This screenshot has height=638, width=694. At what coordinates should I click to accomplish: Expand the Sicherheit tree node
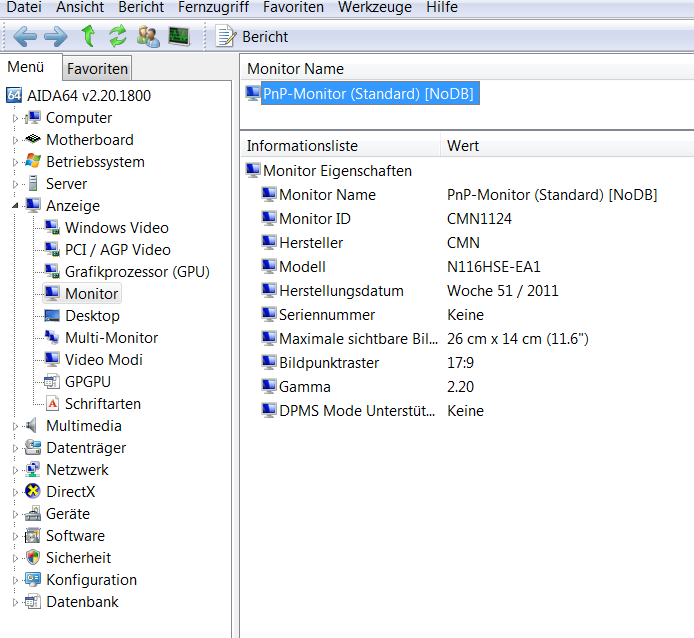[15, 558]
